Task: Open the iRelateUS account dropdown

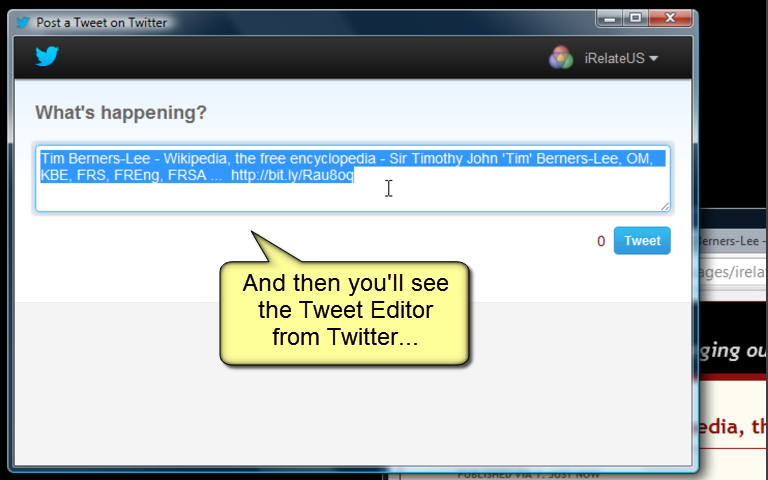Action: (x=621, y=58)
